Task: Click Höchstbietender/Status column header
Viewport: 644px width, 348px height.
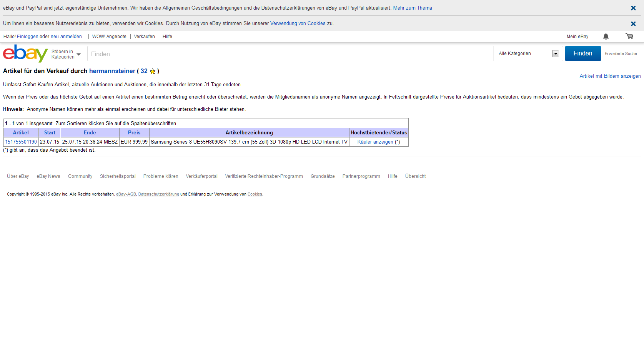Action: (379, 132)
